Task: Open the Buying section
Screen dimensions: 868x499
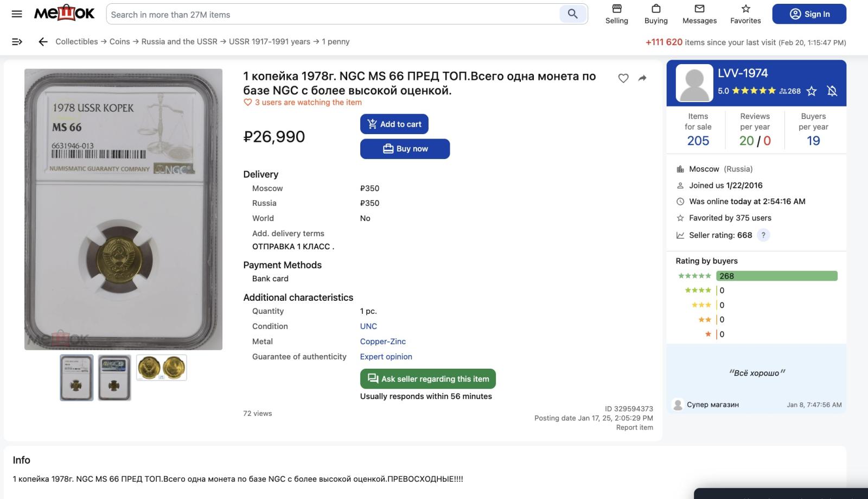Action: 656,14
